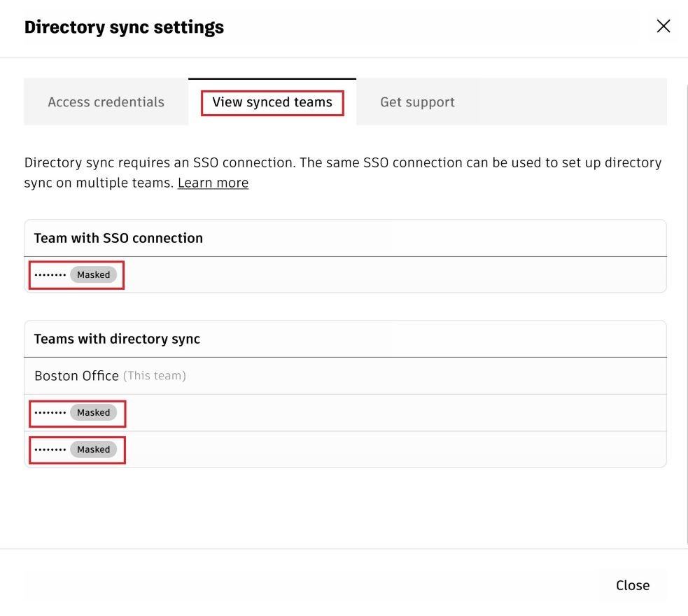Click empty tab strip right of Get support

572,102
